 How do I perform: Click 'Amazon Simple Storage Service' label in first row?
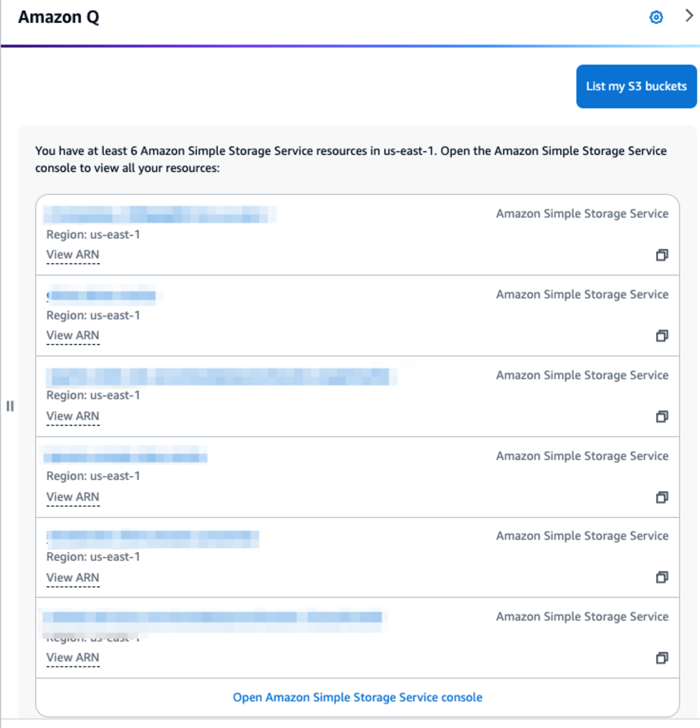[x=582, y=214]
